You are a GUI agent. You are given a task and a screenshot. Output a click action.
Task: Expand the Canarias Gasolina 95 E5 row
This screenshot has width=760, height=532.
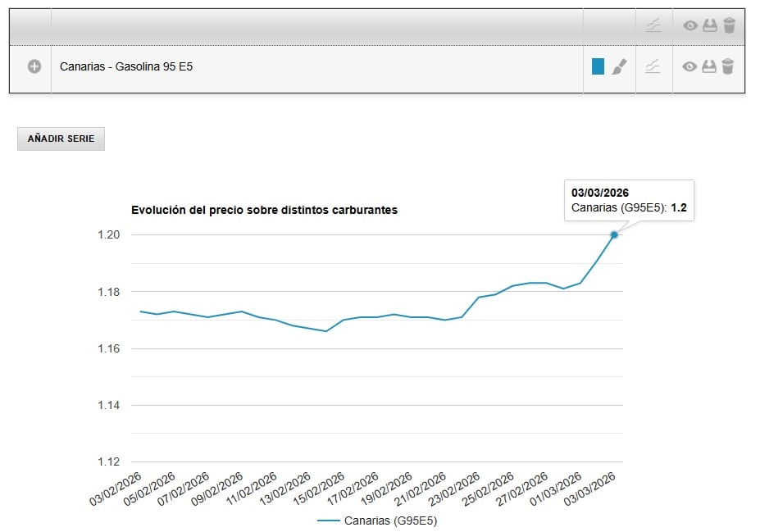click(34, 66)
